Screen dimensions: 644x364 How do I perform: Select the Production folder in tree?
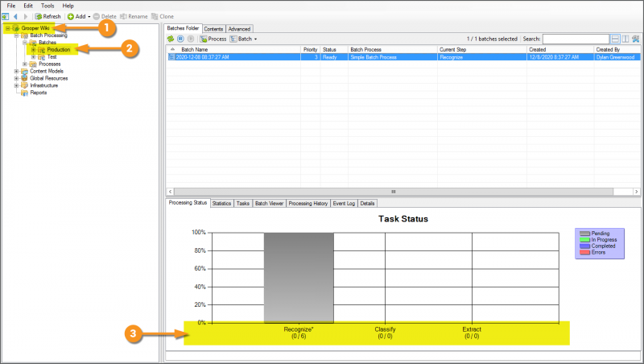pyautogui.click(x=58, y=50)
